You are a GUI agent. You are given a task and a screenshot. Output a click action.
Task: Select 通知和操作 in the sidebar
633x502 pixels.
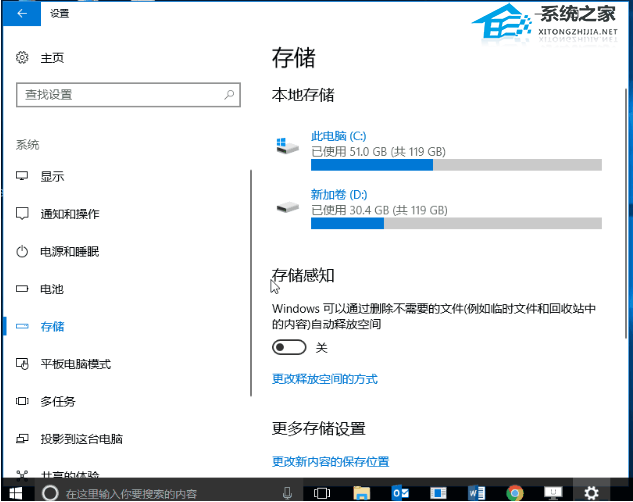coord(69,214)
